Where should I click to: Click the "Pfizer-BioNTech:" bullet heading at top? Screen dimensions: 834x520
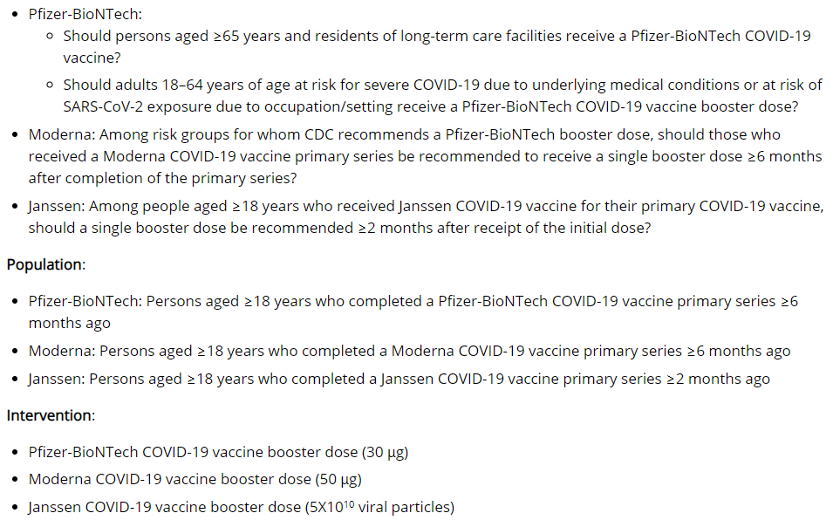85,14
